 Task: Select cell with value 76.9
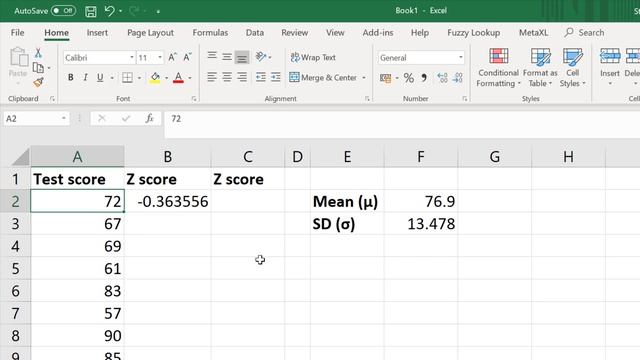(x=421, y=202)
